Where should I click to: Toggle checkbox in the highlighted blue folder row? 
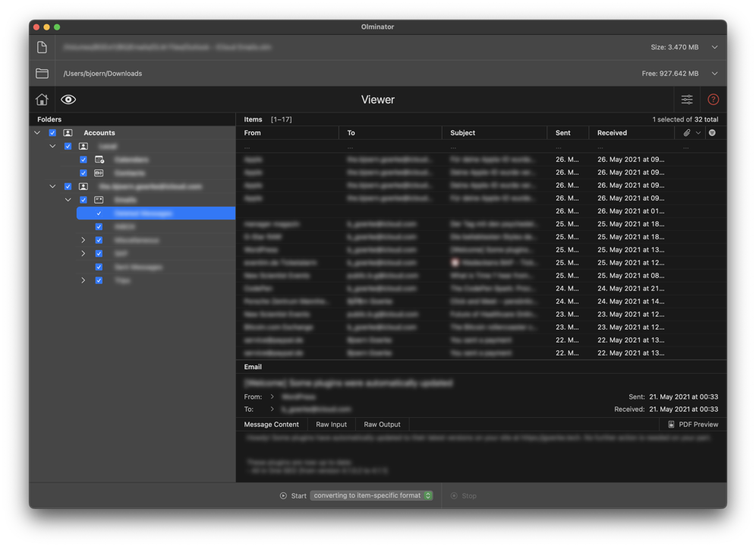[x=99, y=213]
